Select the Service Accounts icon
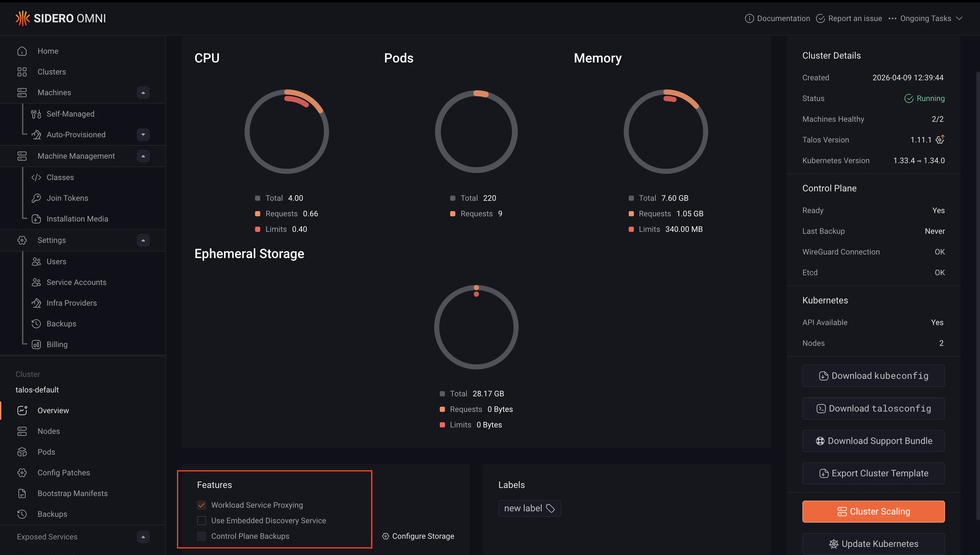The width and height of the screenshot is (980, 555). click(36, 282)
